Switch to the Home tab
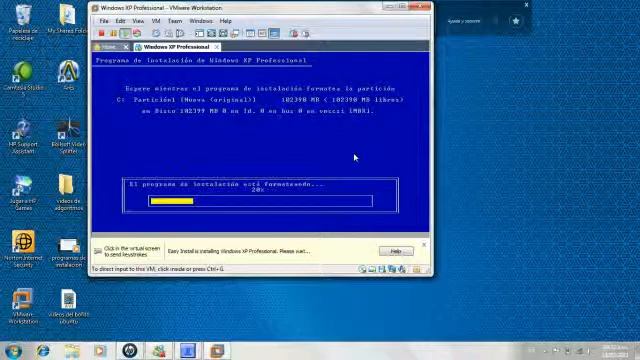Viewport: 640px width, 360px height. click(x=108, y=47)
